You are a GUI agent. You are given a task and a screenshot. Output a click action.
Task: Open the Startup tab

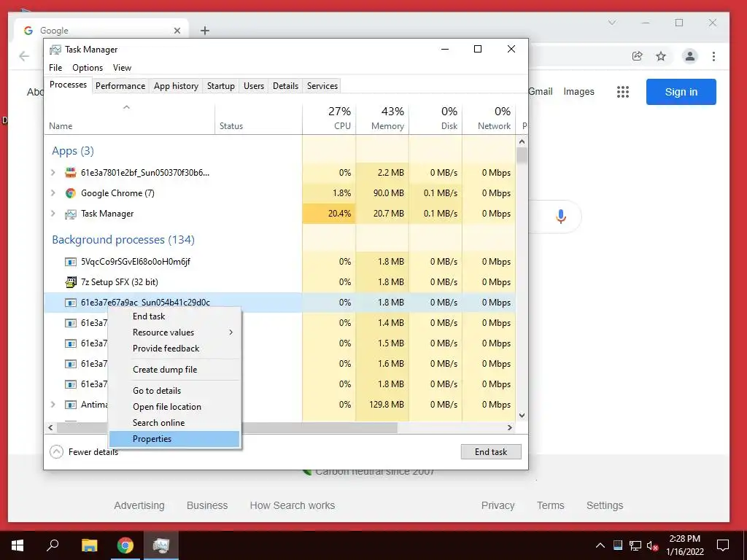pos(220,86)
